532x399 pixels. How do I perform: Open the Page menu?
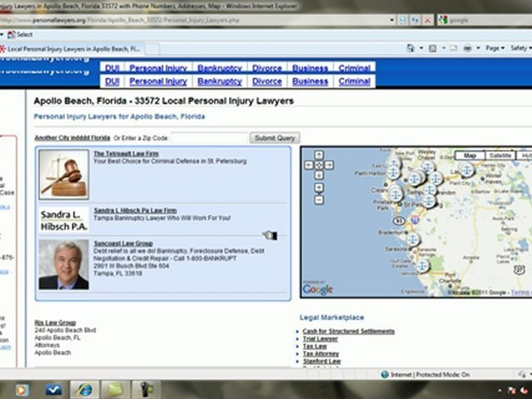[x=495, y=49]
